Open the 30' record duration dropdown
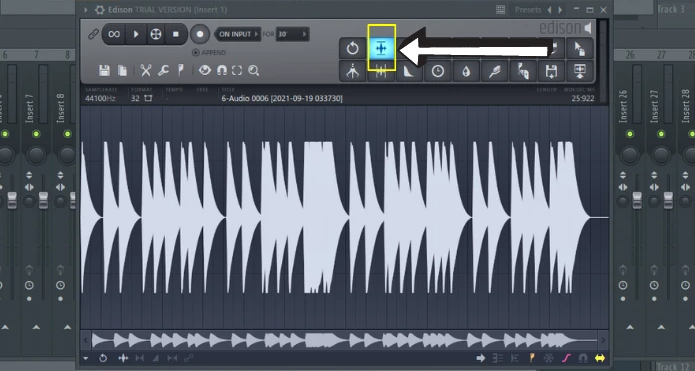 tap(292, 34)
